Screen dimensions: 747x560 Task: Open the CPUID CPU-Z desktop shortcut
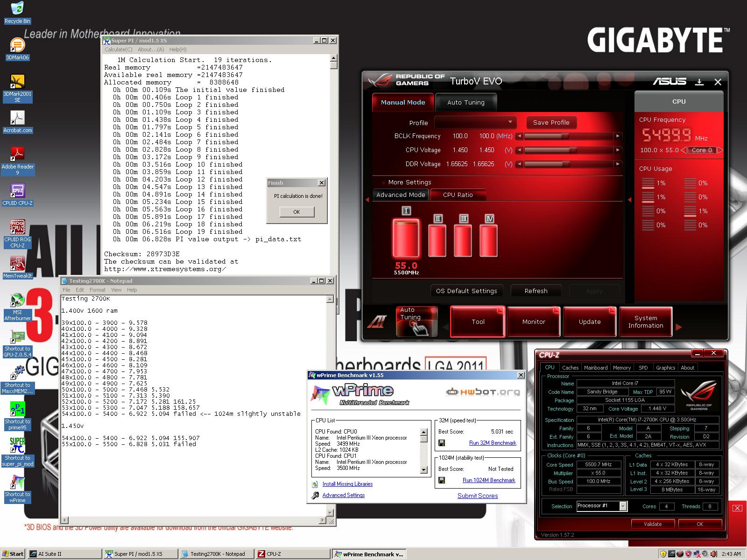17,195
